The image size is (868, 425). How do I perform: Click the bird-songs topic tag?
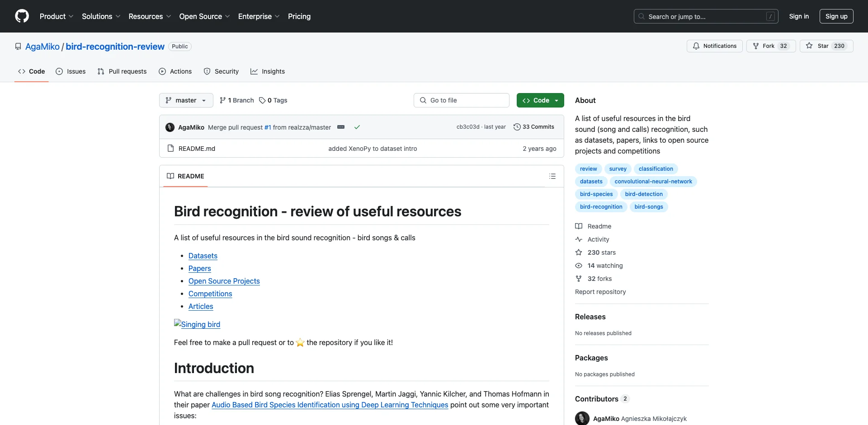click(x=649, y=207)
